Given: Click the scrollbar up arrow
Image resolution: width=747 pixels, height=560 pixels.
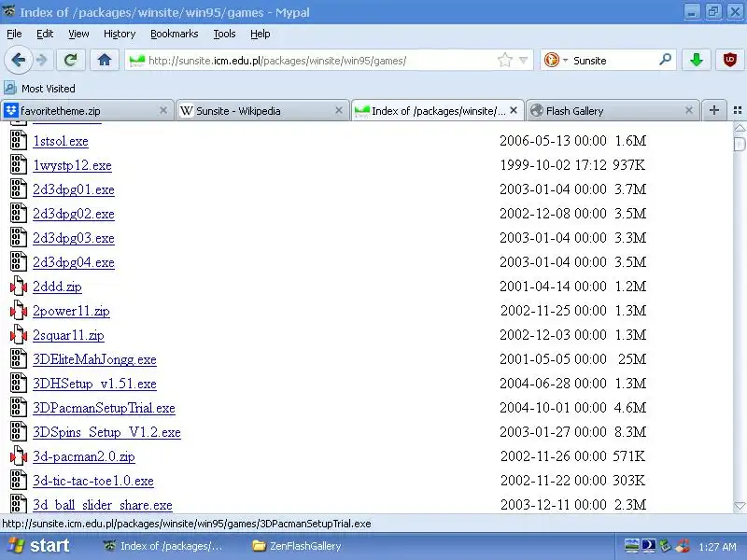Looking at the screenshot, I should coord(740,128).
